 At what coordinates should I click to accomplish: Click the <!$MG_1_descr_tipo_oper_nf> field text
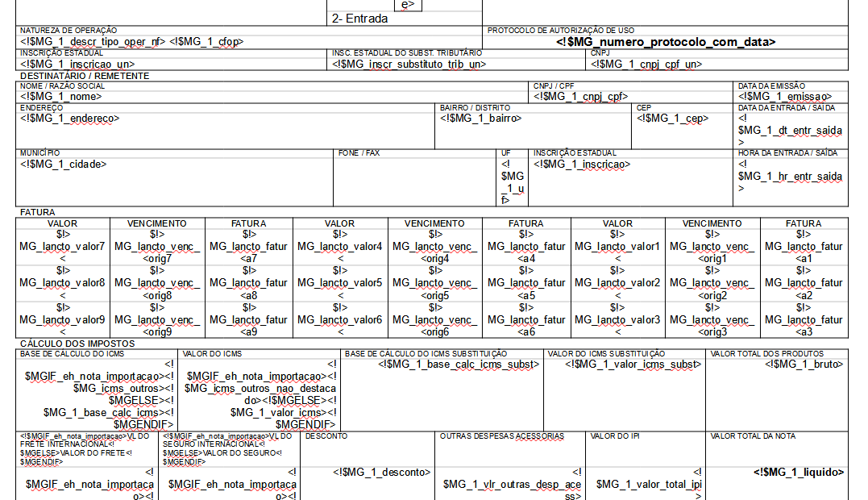93,42
